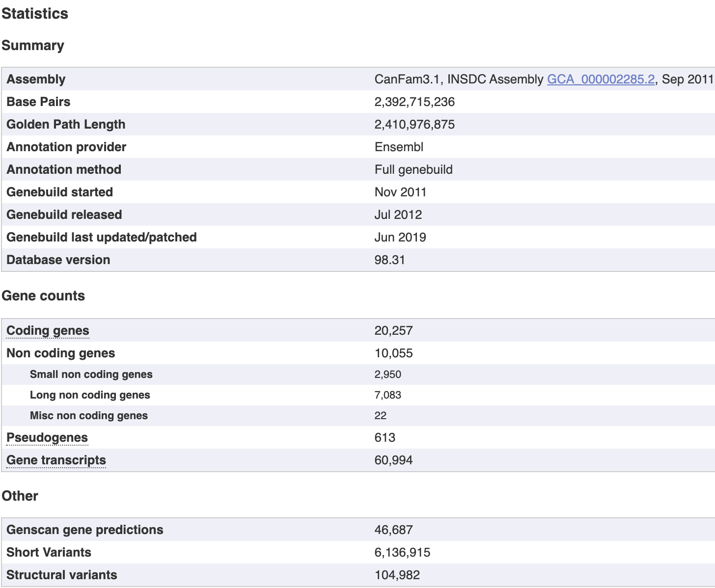Select the Golden Path Length value 2,410,976,875
This screenshot has height=588, width=715.
(414, 124)
